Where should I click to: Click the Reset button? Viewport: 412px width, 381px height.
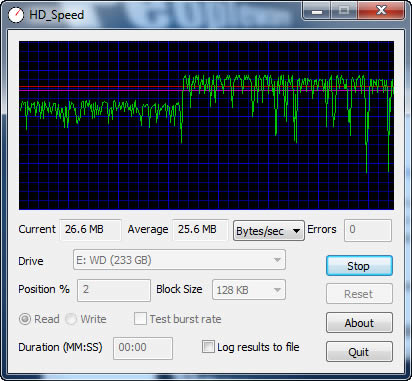(359, 294)
